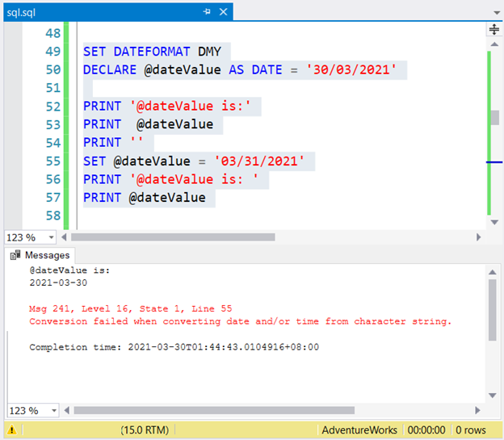
Task: Click the '30/03/2021' date string
Action: pos(351,69)
